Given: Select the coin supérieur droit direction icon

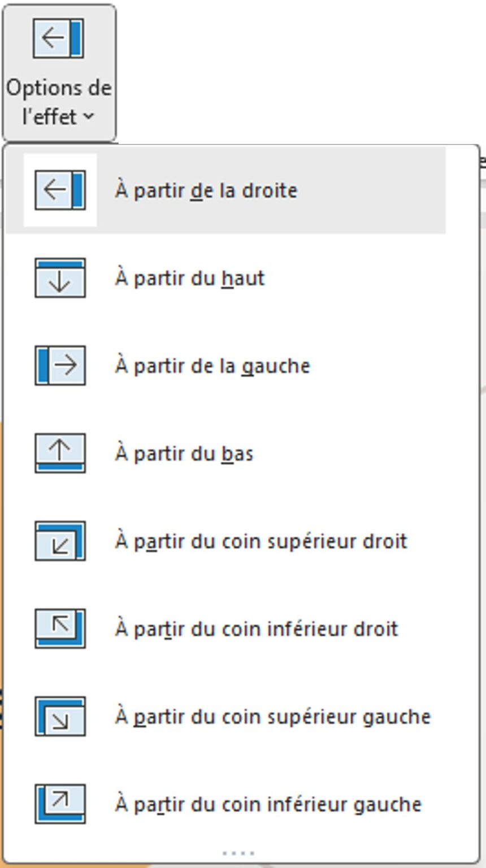Looking at the screenshot, I should 59,541.
